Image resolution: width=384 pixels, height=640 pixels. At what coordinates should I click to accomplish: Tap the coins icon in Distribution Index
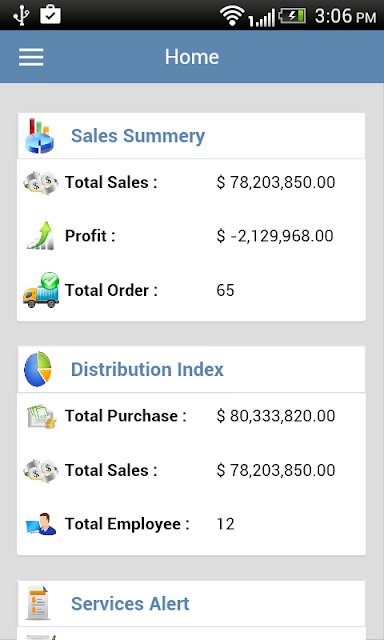pyautogui.click(x=40, y=471)
